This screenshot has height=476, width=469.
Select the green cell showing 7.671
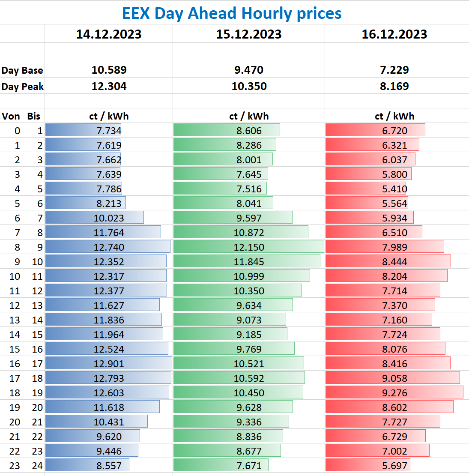(248, 465)
